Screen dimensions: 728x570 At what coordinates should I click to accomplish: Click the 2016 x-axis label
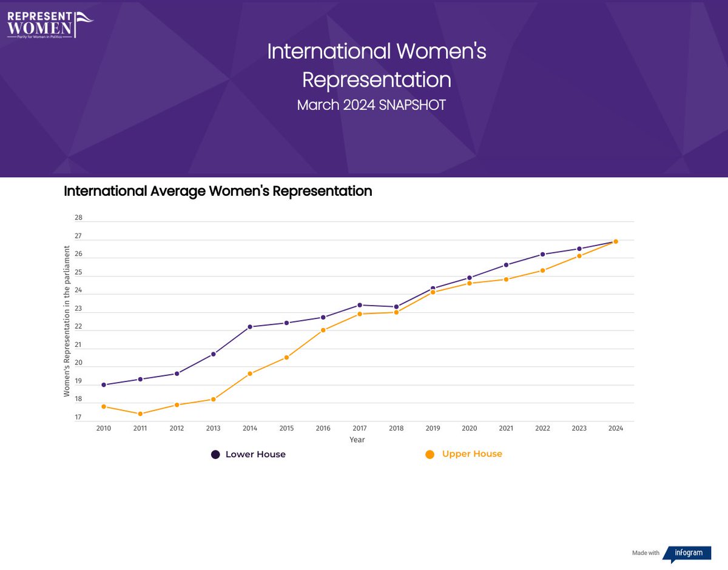pyautogui.click(x=323, y=428)
